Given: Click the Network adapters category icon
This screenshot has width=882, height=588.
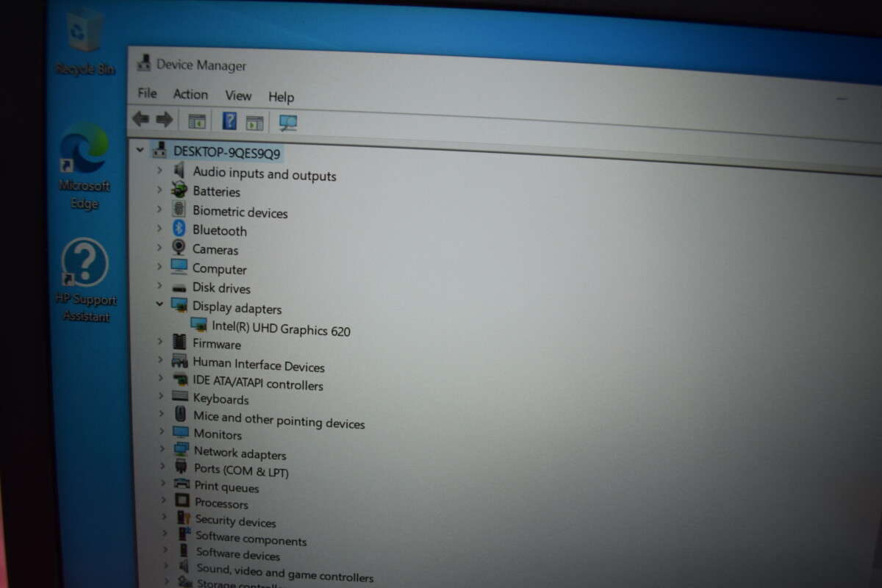Looking at the screenshot, I should [x=182, y=449].
